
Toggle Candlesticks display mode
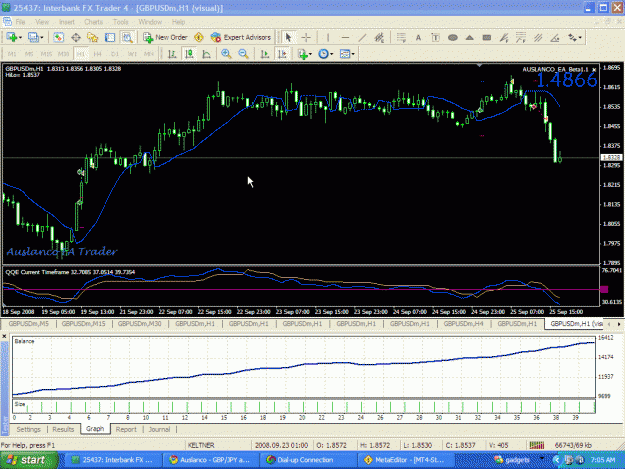(189, 54)
